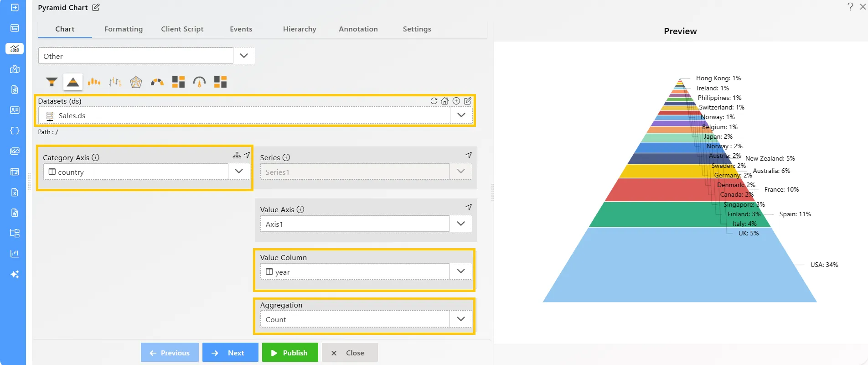Open the bar chart frame sidebar icon
Screen dimensions: 868x365
click(x=15, y=254)
